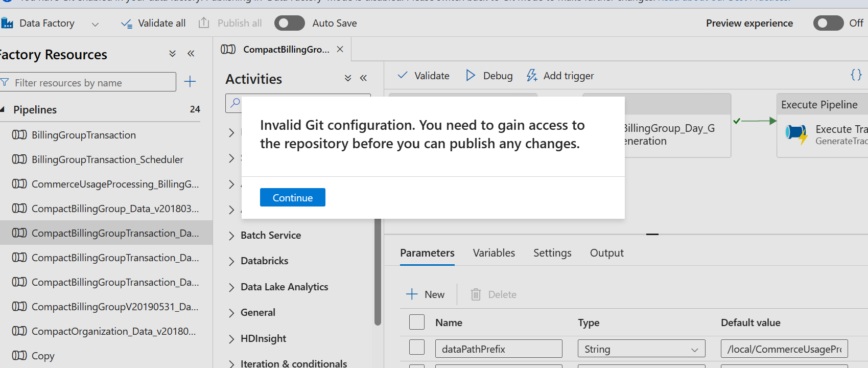This screenshot has height=368, width=868.
Task: Open the Data Factory dropdown
Action: click(95, 24)
